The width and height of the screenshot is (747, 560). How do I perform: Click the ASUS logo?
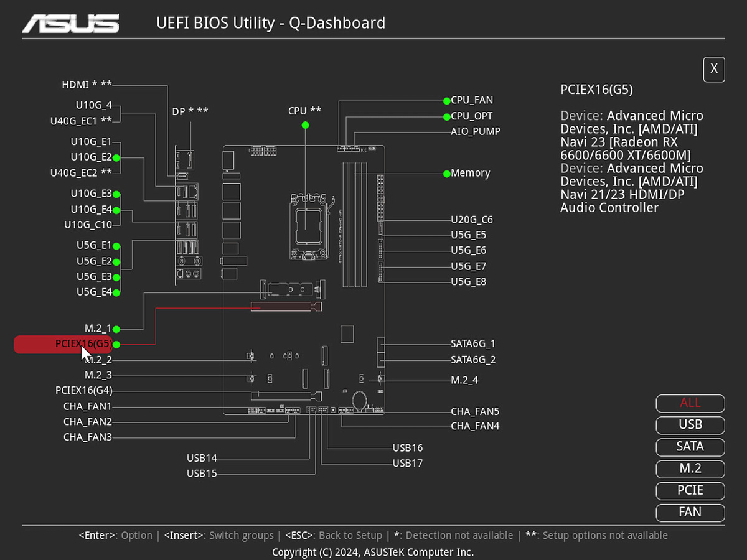pyautogui.click(x=70, y=24)
